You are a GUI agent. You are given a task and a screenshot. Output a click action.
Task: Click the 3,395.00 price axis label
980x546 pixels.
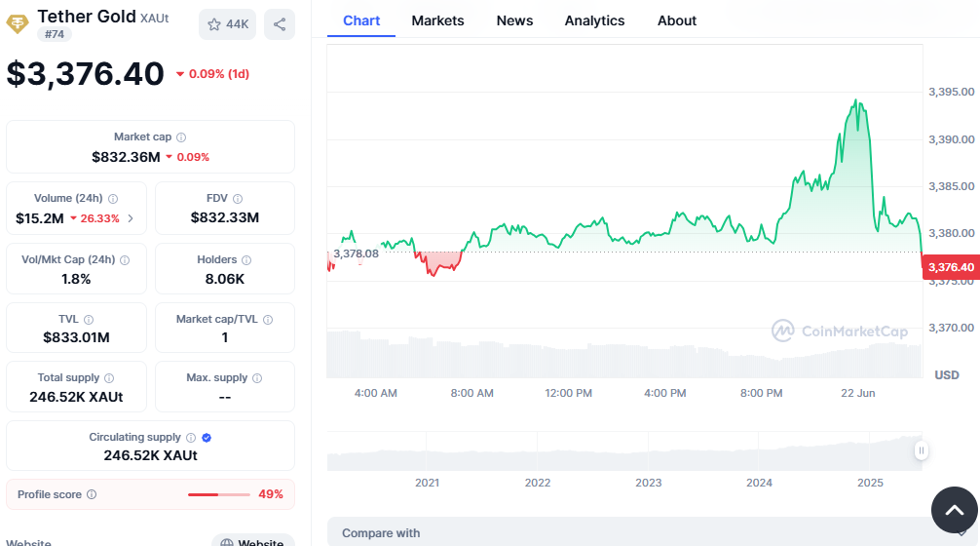point(951,92)
